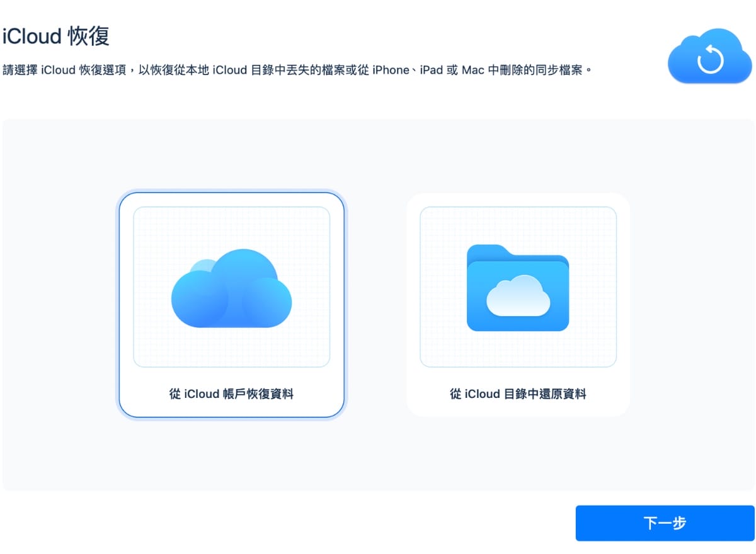
Task: Select the iCloud folder icon
Action: tap(518, 288)
